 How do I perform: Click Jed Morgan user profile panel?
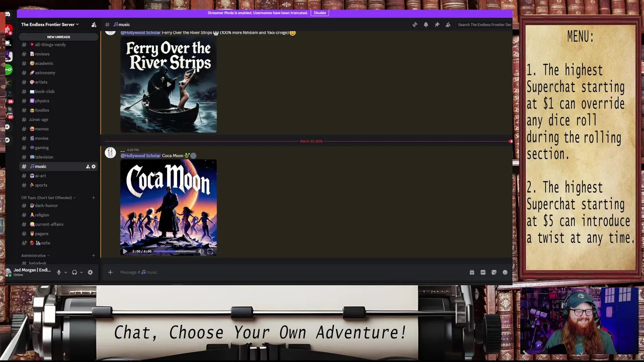click(x=28, y=272)
